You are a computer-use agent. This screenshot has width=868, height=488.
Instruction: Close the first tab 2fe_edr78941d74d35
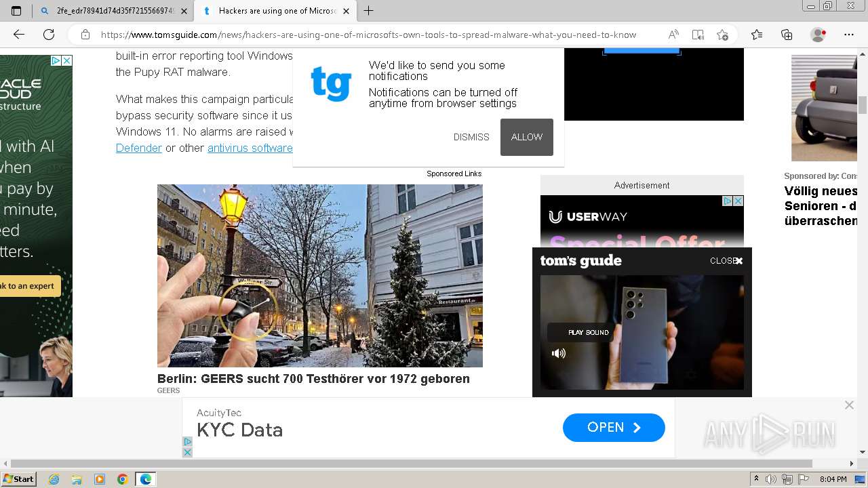[184, 11]
